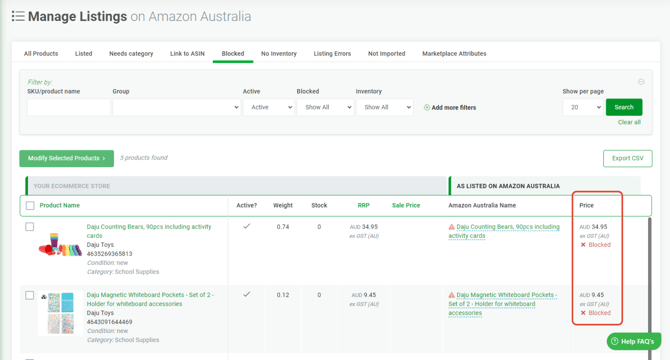Click warning icon beside Daju Magnetic Whiteboard Pockets Amazon name

[x=451, y=295]
